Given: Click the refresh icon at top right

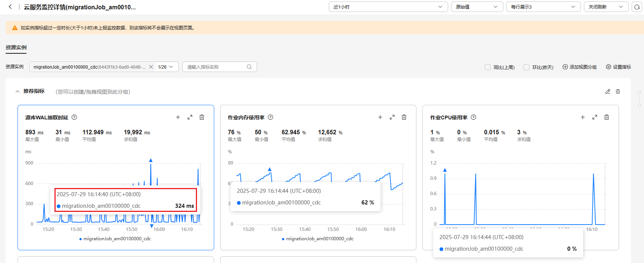Looking at the screenshot, I should tap(637, 7).
